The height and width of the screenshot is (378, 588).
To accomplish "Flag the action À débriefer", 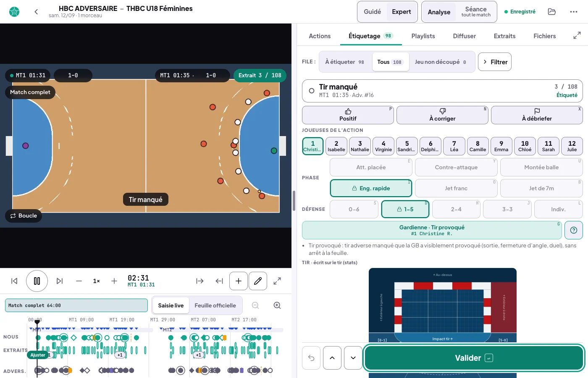I will 537,115.
